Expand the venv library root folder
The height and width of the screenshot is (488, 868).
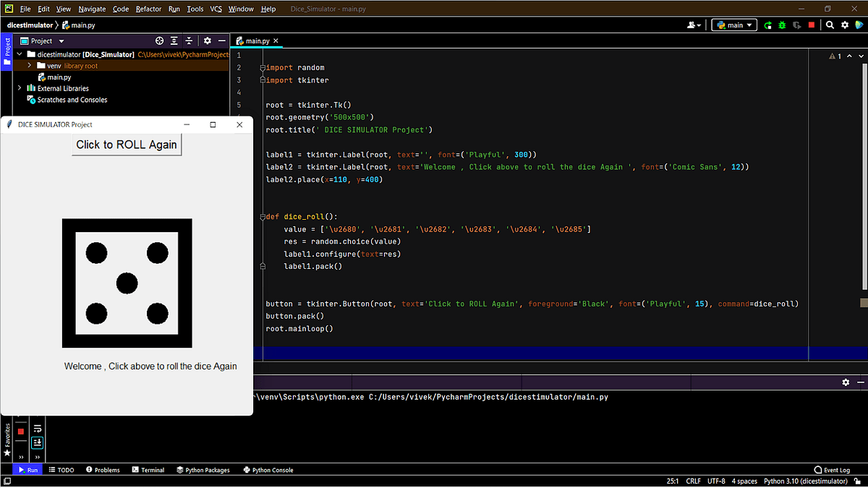tap(29, 65)
